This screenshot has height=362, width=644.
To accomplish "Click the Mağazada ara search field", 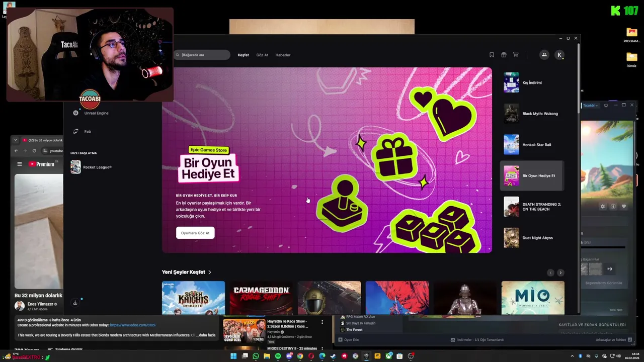I will click(202, 55).
